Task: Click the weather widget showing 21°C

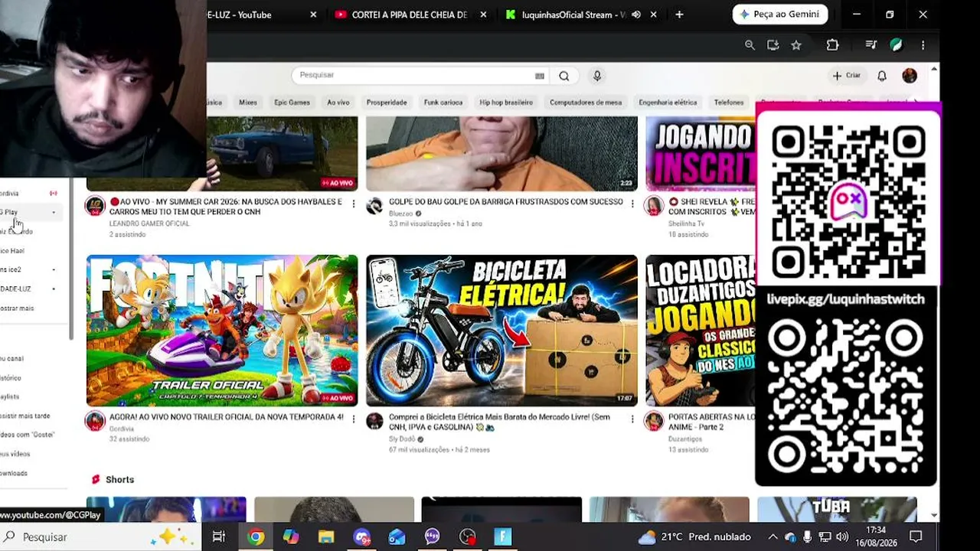Action: point(694,536)
